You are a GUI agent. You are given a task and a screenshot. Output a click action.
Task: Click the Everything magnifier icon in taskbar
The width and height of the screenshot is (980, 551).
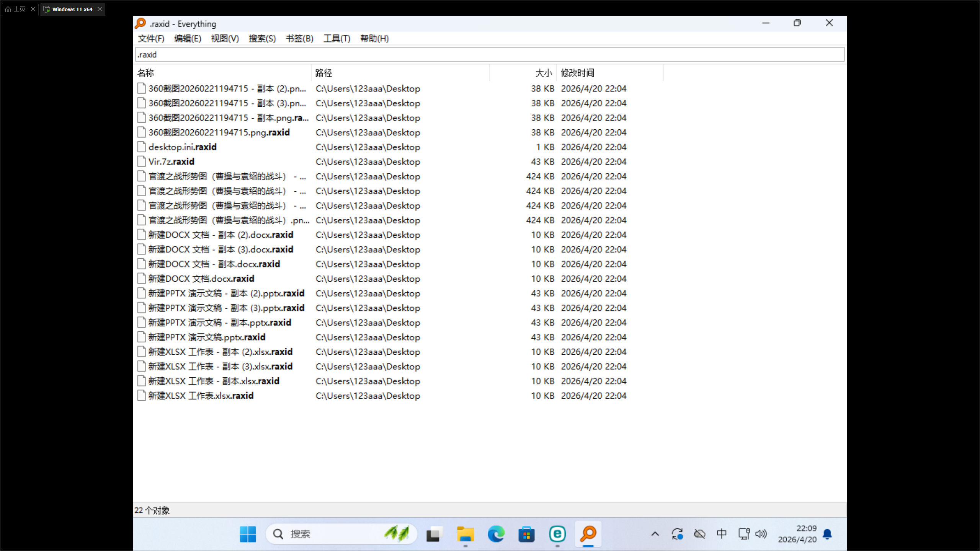pyautogui.click(x=588, y=534)
